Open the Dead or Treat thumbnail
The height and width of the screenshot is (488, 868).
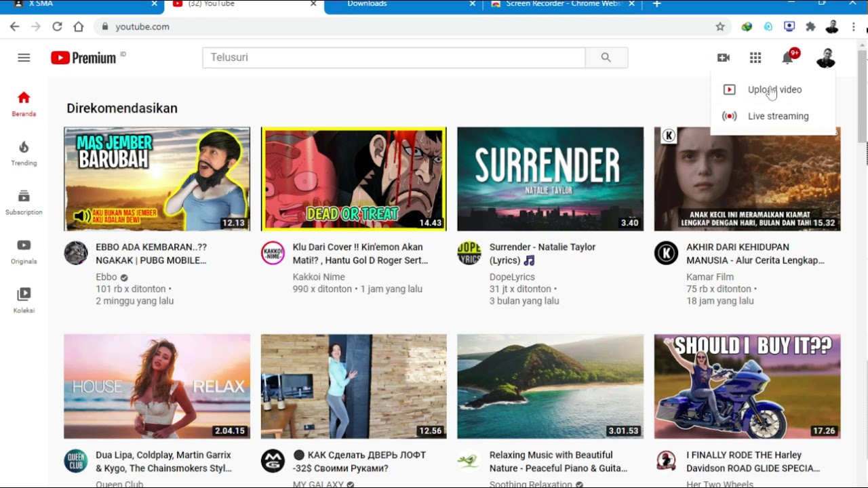pos(354,179)
